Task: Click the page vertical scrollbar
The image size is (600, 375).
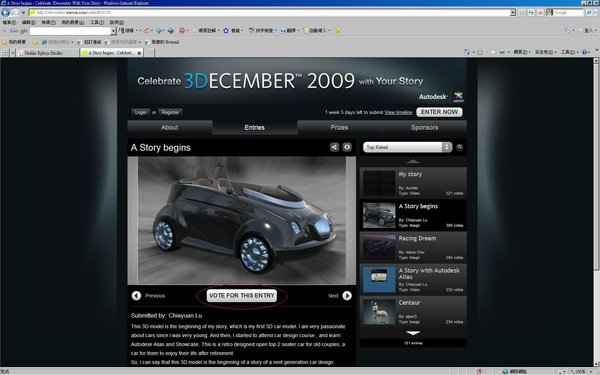Action: point(596,212)
